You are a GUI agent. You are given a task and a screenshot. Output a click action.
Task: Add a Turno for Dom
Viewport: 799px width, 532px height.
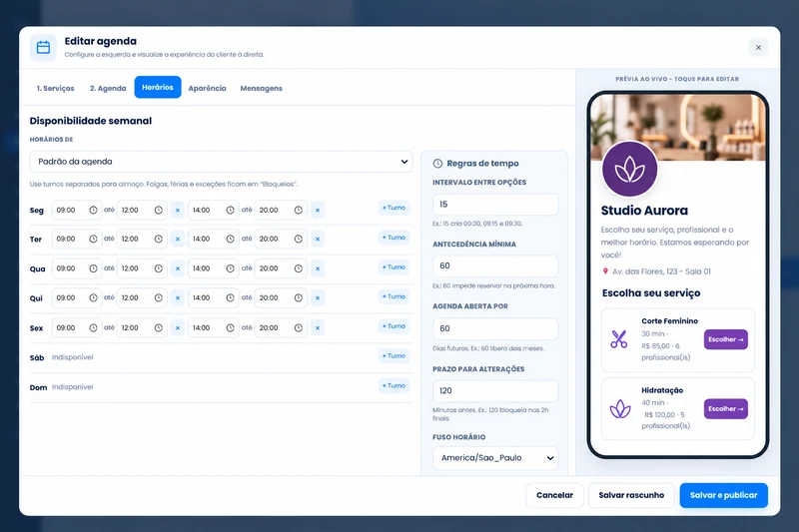[x=394, y=385]
